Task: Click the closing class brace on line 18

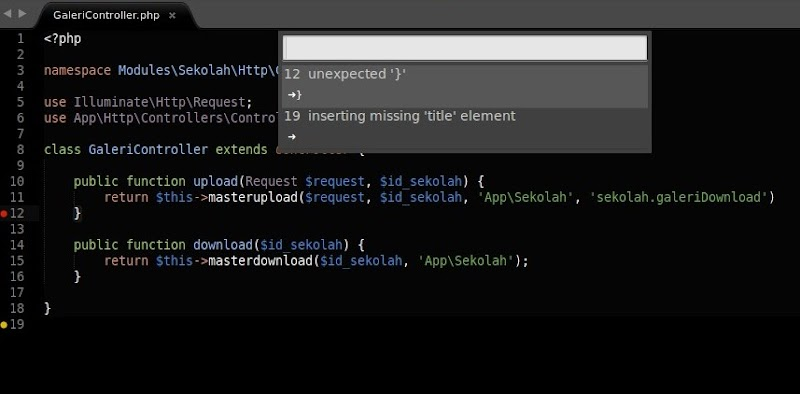Action: (x=47, y=308)
